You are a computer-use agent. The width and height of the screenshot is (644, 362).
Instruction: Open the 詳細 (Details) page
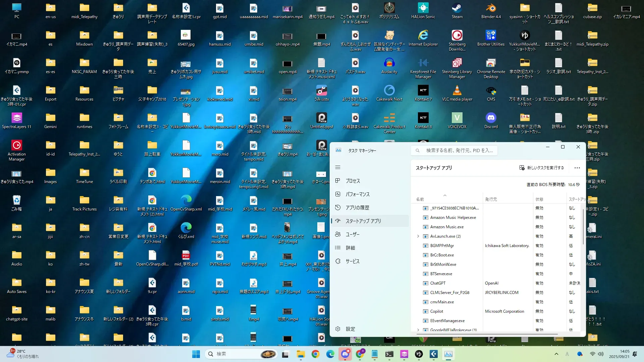coord(350,248)
